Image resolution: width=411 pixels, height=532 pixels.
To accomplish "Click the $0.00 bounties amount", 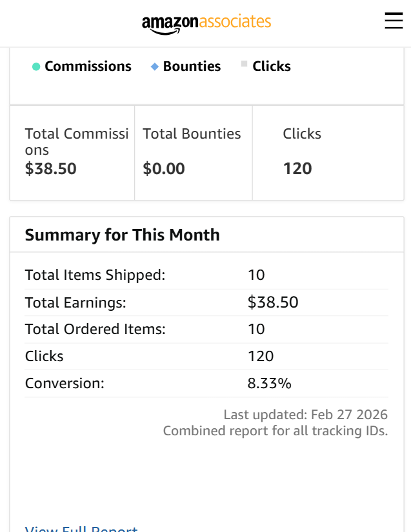I will (x=164, y=169).
